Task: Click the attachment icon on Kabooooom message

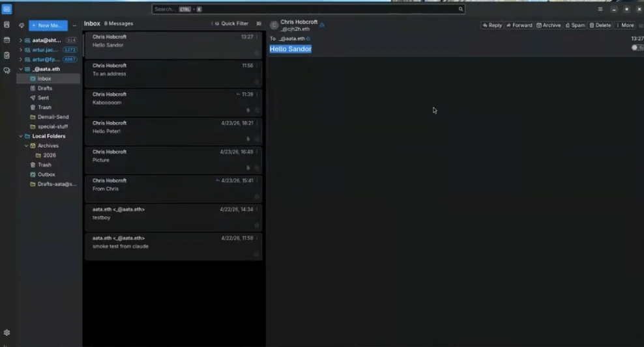Action: (248, 110)
